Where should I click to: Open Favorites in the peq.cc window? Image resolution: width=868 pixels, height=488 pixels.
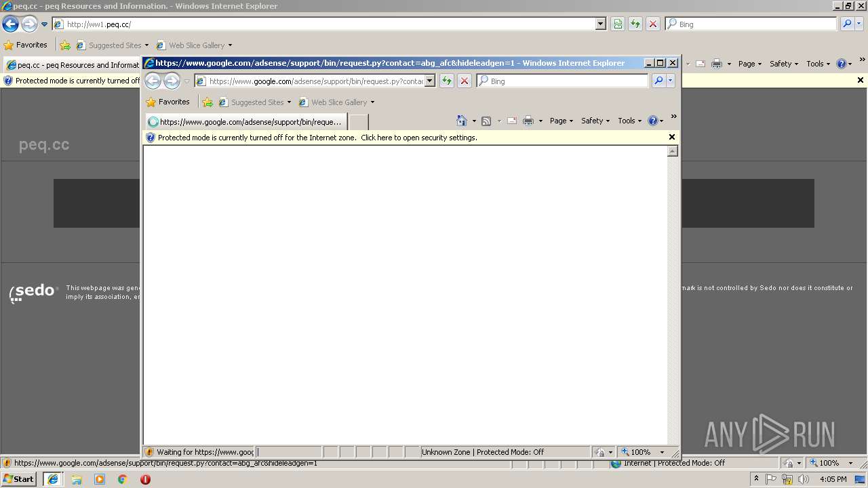[26, 45]
